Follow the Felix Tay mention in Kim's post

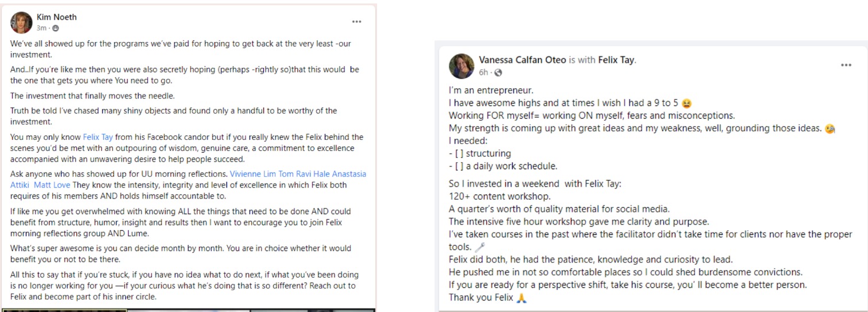[98, 137]
